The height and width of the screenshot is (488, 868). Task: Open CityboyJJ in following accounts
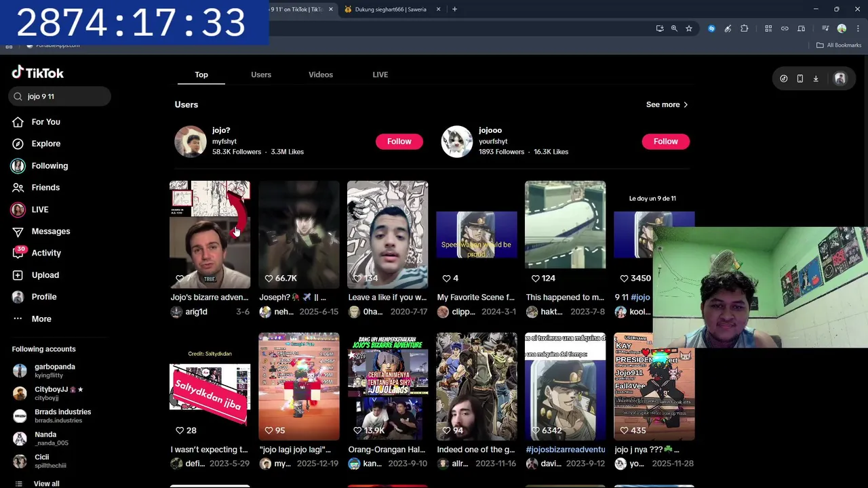pos(54,393)
